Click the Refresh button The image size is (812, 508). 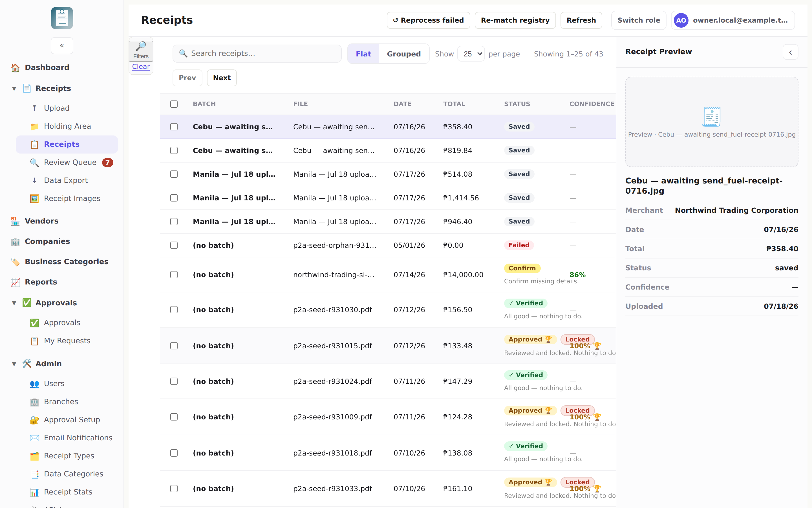click(x=581, y=21)
